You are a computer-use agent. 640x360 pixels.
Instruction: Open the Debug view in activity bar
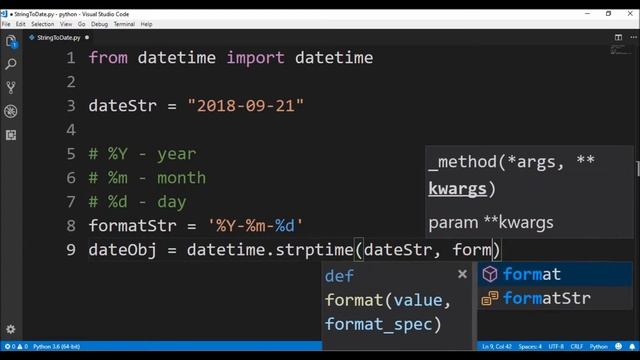click(11, 111)
